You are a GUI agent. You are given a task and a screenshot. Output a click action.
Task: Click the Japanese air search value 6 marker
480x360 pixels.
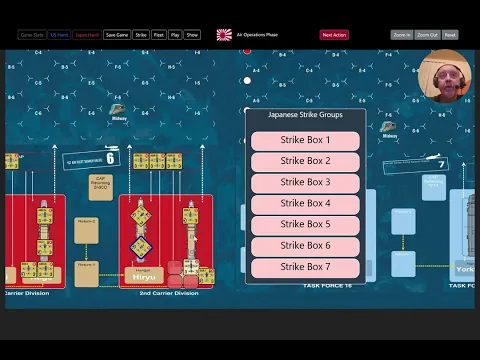[x=91, y=159]
